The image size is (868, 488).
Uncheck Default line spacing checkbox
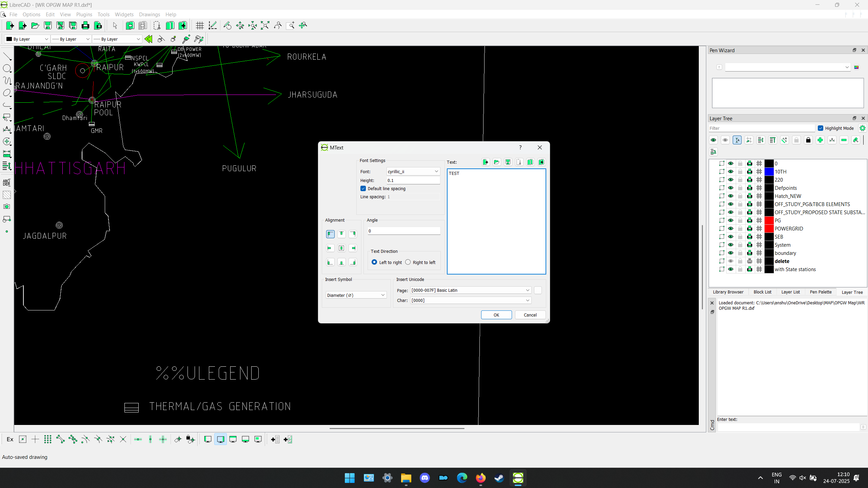pyautogui.click(x=363, y=188)
